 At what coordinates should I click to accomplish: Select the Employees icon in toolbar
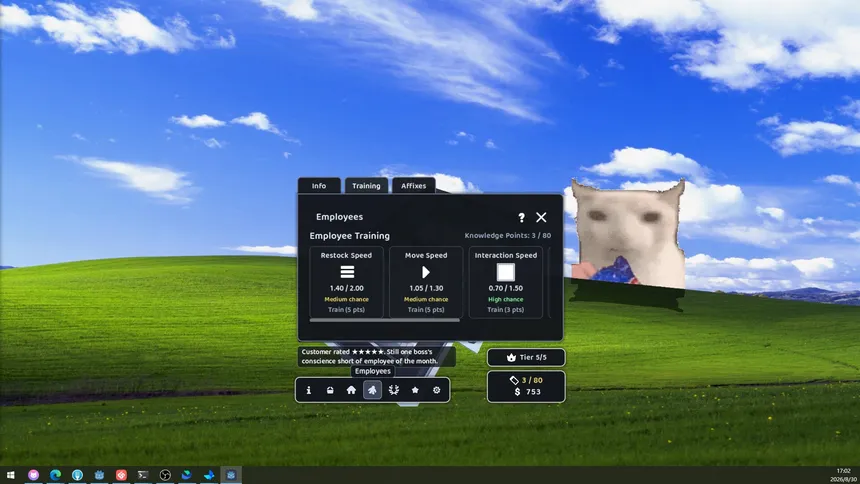372,390
